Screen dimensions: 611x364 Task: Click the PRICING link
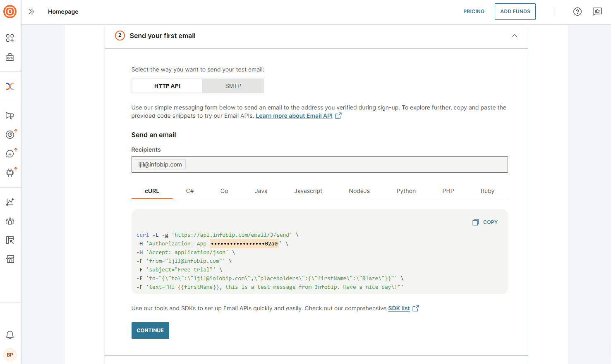[x=474, y=12]
